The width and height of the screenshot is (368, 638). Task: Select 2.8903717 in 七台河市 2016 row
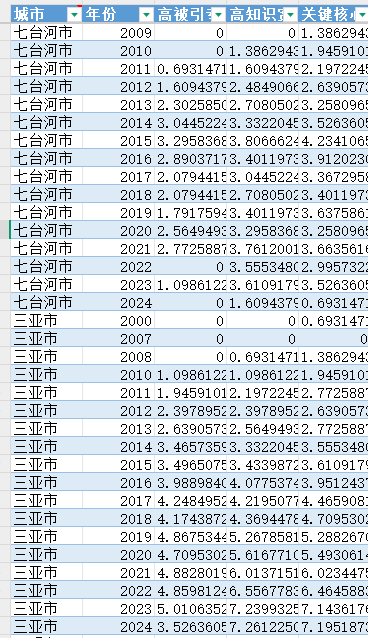(191, 157)
